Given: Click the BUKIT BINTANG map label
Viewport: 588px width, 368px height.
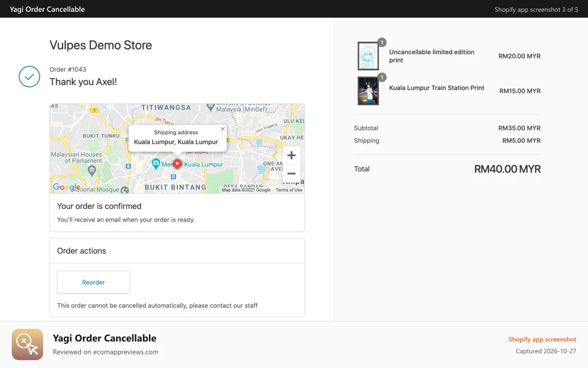Looking at the screenshot, I should coord(175,187).
